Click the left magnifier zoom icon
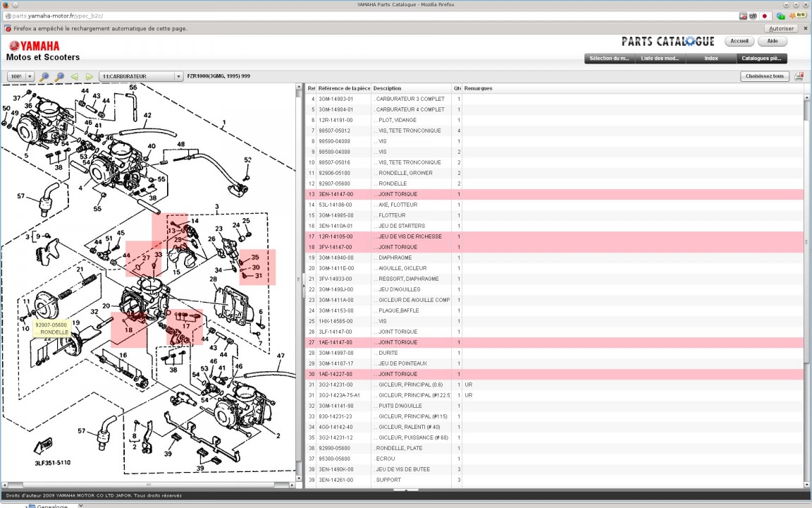Image resolution: width=812 pixels, height=508 pixels. click(44, 76)
